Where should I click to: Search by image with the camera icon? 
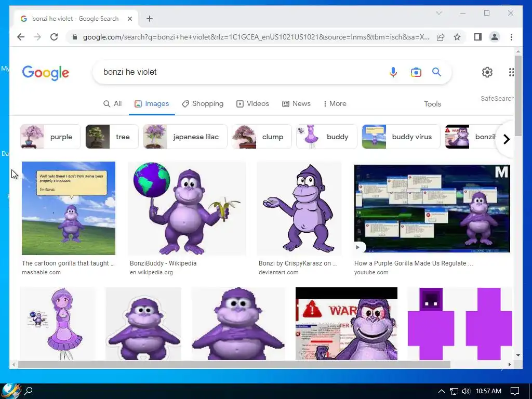(x=416, y=72)
